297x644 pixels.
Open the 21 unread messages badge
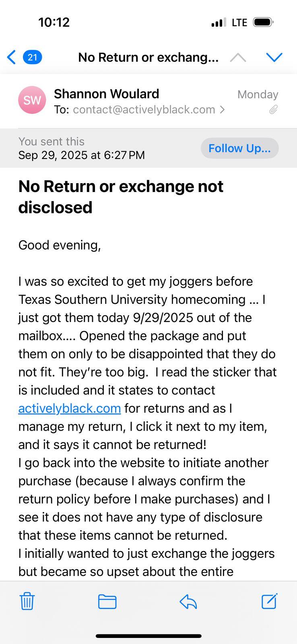(32, 57)
